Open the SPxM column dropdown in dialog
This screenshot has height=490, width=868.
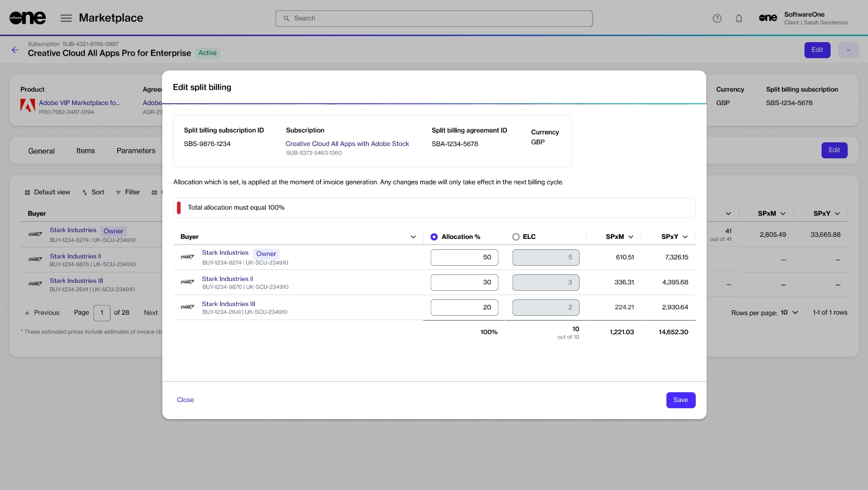click(630, 237)
